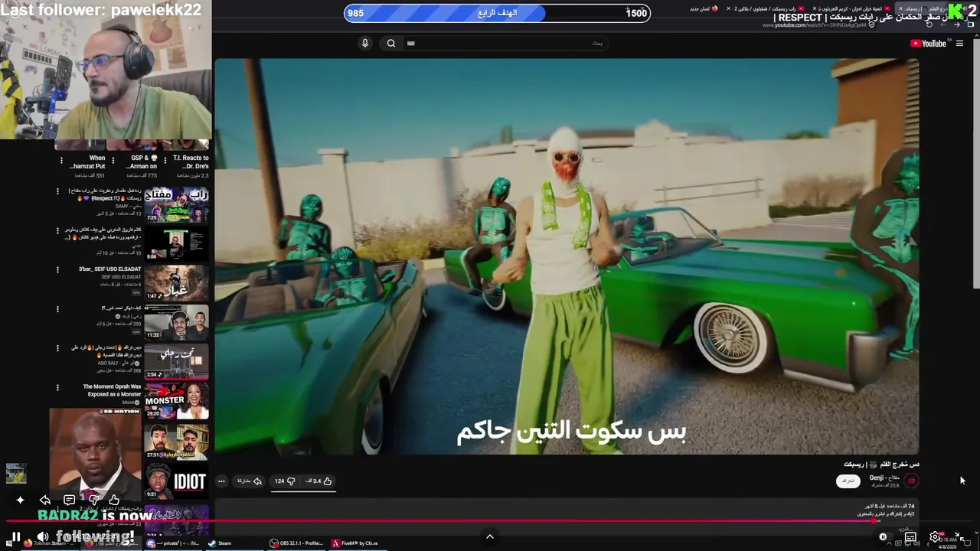Click the share arrow in Shorts overlay
Image resolution: width=980 pixels, height=551 pixels.
[x=45, y=500]
